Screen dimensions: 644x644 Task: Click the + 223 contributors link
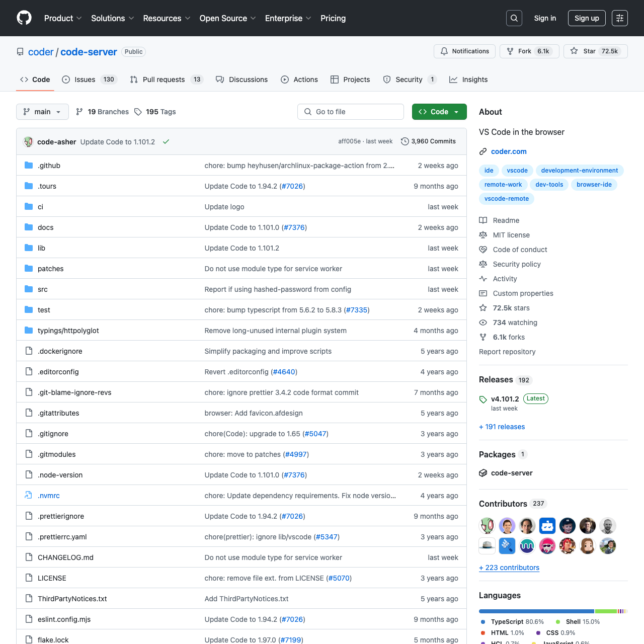(509, 568)
